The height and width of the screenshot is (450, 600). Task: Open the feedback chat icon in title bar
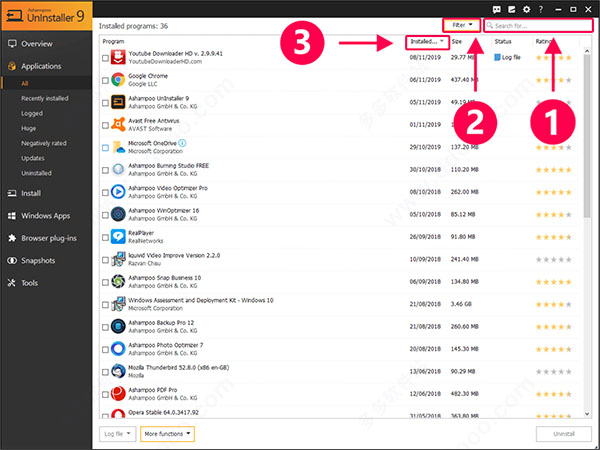coord(496,9)
